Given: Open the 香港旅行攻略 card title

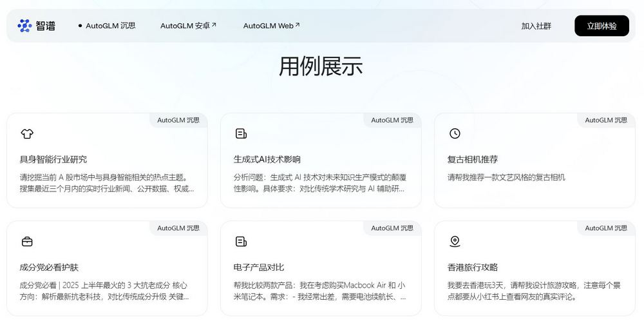Looking at the screenshot, I should coord(472,267).
